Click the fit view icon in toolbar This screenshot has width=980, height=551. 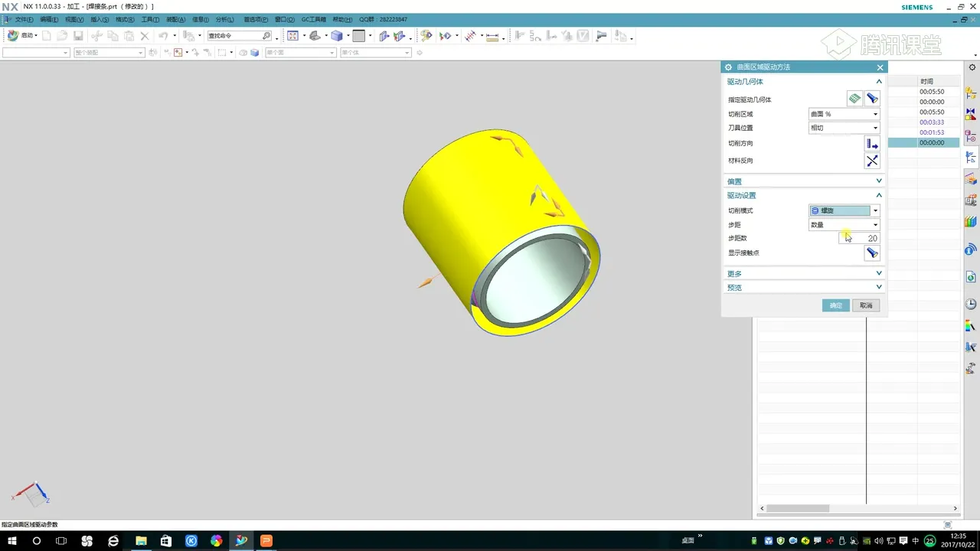292,36
